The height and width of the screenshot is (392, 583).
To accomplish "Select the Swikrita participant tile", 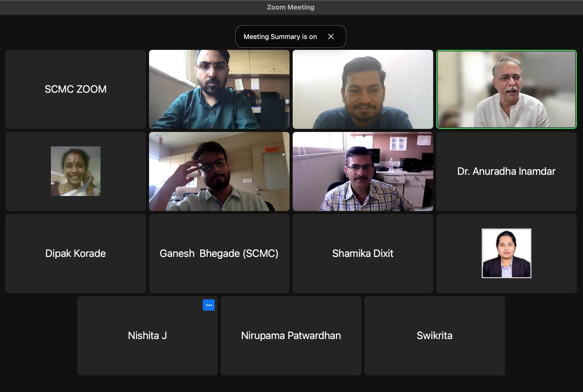I will coord(434,336).
